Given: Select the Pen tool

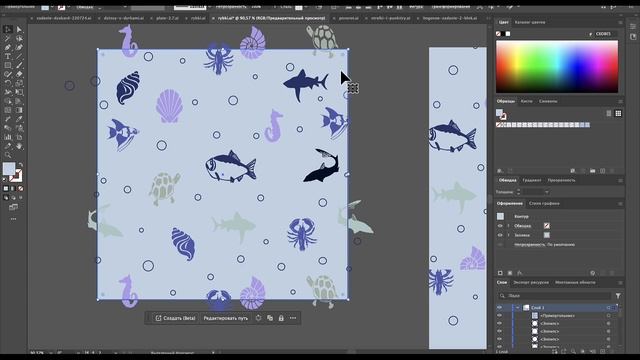Looking at the screenshot, I should (x=8, y=47).
